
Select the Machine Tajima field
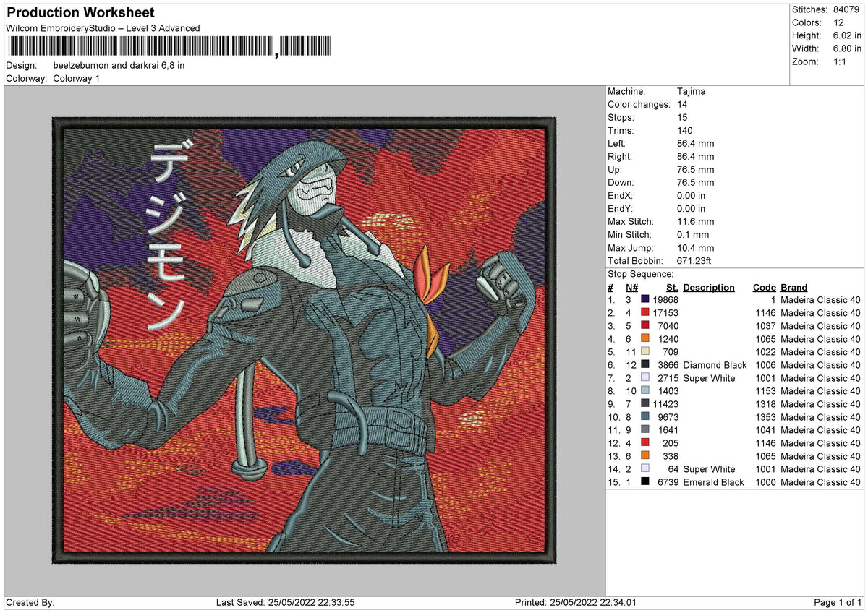(x=657, y=92)
